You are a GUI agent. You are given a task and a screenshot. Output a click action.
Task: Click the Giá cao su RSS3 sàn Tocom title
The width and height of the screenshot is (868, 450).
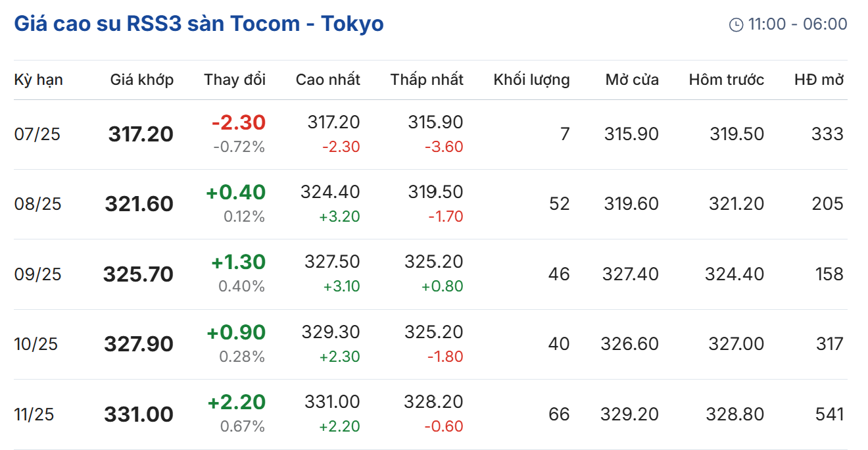199,24
